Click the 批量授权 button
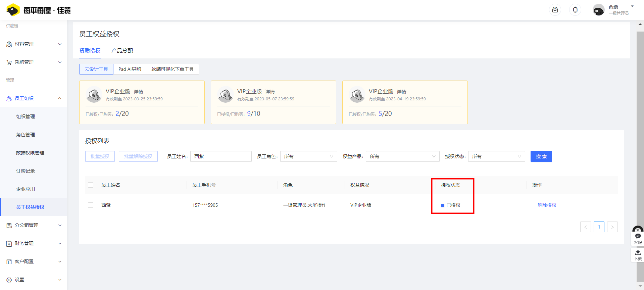This screenshot has height=290, width=644. [x=100, y=156]
